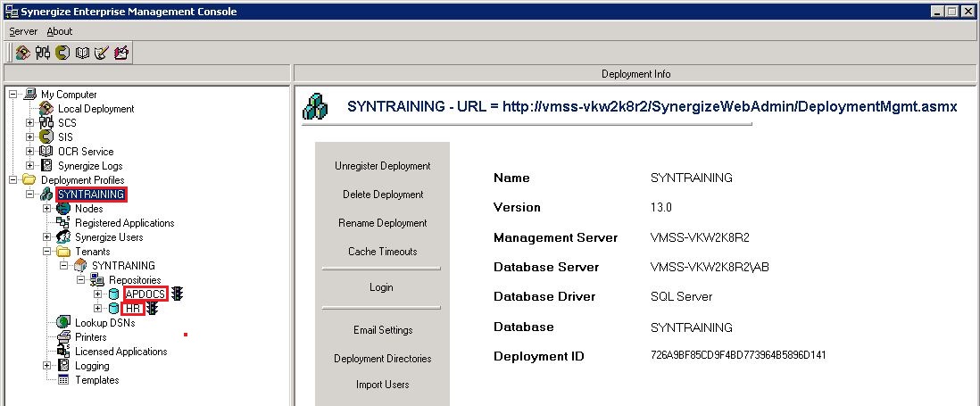Click the scroll-with-pencil toolbar icon
The height and width of the screenshot is (406, 980).
click(101, 54)
